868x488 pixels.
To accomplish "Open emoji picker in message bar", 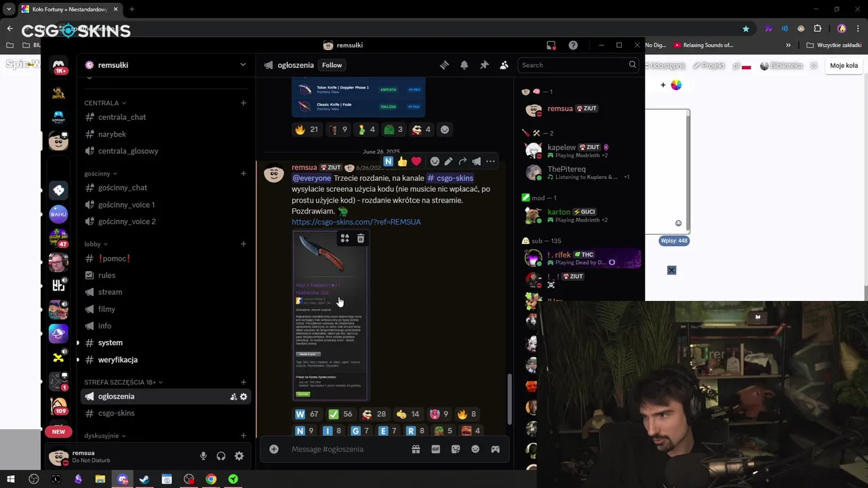I will (475, 449).
